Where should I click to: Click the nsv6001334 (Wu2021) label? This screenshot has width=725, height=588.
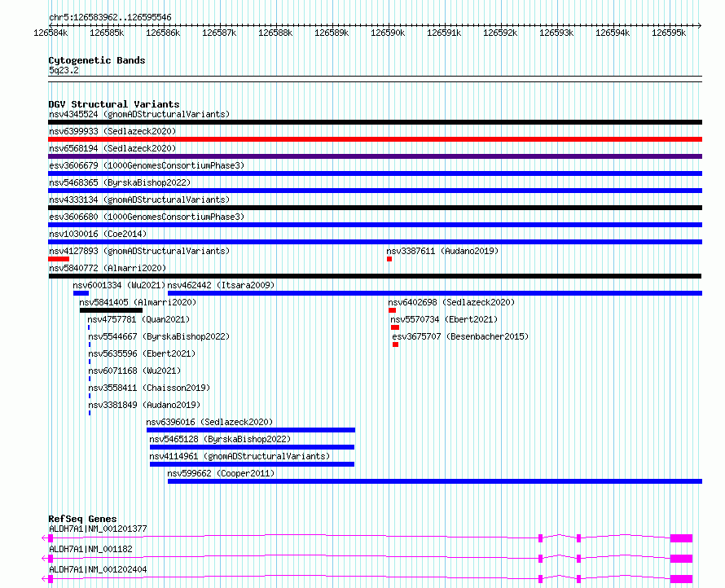(119, 285)
